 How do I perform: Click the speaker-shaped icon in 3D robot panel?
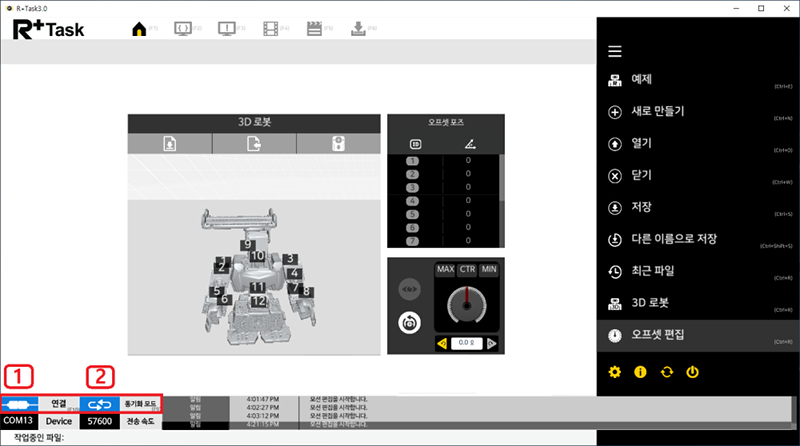click(x=338, y=143)
